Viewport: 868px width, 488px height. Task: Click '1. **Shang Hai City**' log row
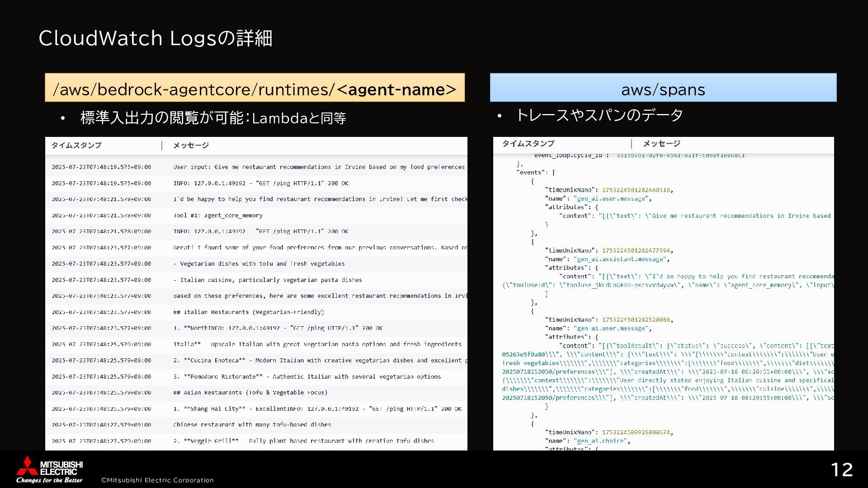point(256,408)
